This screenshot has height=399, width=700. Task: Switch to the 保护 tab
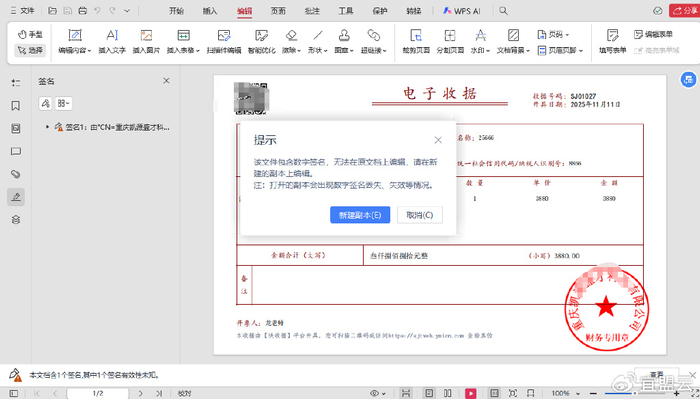[380, 11]
